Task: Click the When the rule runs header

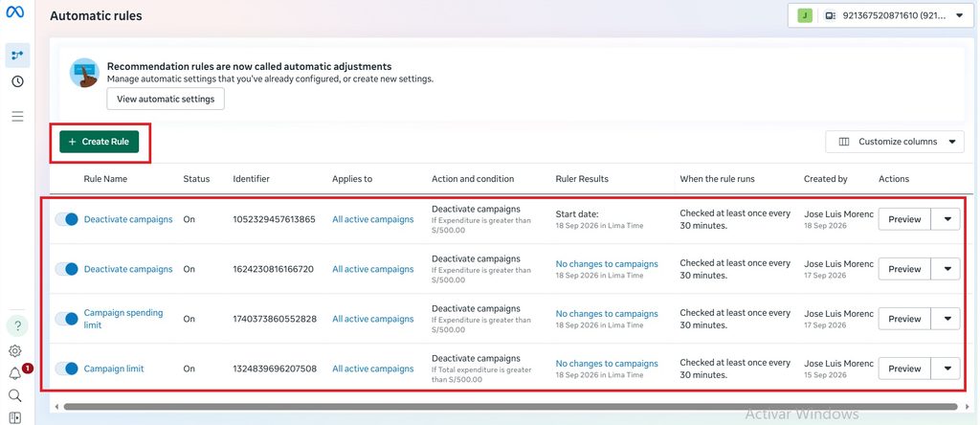Action: [717, 179]
